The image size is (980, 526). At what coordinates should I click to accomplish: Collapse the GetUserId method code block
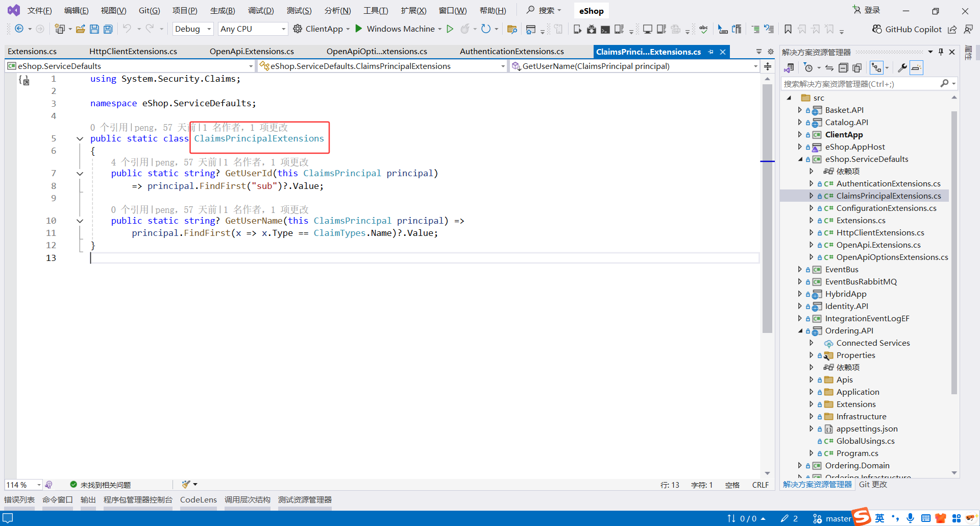80,174
